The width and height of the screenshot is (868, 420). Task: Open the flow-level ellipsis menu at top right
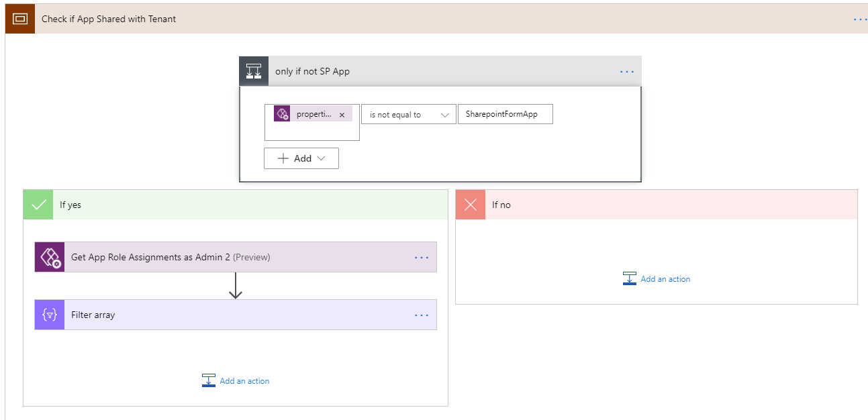pos(860,19)
